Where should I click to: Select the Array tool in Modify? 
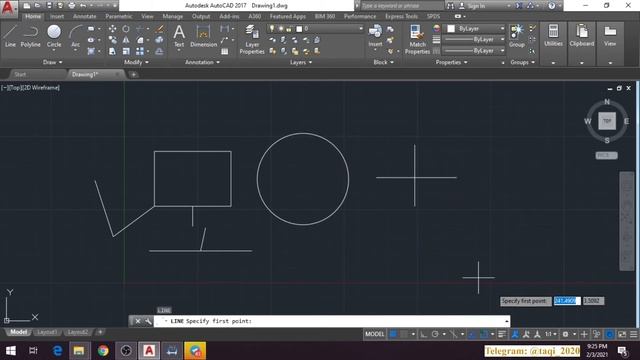point(140,51)
